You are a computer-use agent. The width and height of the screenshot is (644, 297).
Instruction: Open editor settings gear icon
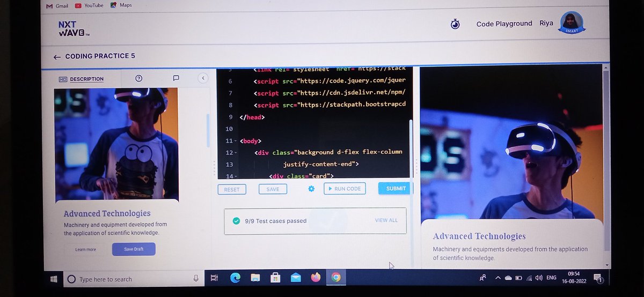click(311, 189)
